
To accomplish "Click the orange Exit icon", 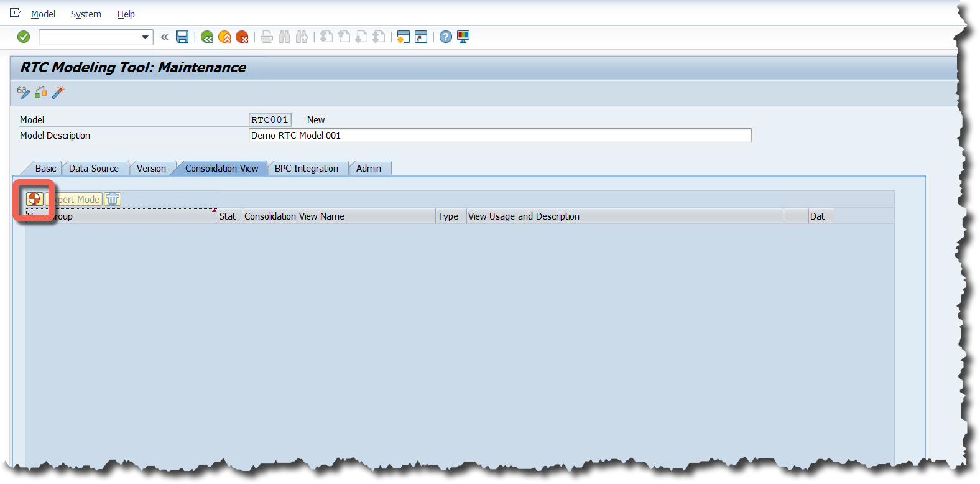I will [224, 37].
